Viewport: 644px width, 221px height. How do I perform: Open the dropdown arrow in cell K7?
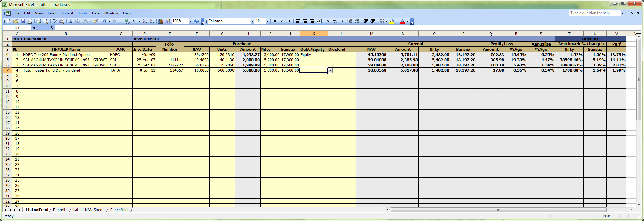[x=330, y=70]
